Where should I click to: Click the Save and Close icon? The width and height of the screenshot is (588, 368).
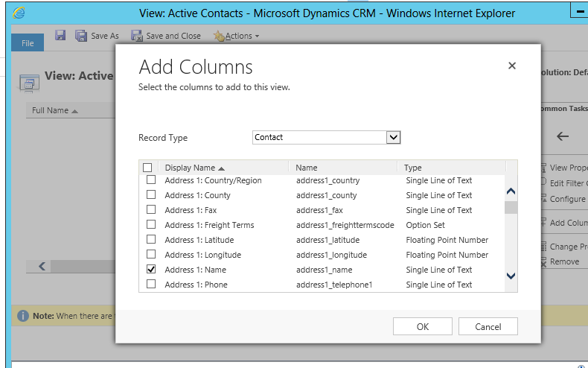[x=137, y=36]
